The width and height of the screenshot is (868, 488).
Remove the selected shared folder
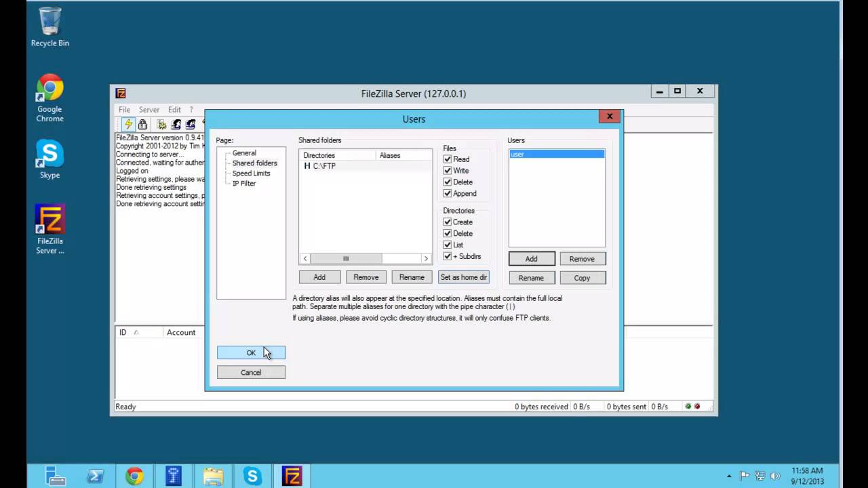click(366, 277)
